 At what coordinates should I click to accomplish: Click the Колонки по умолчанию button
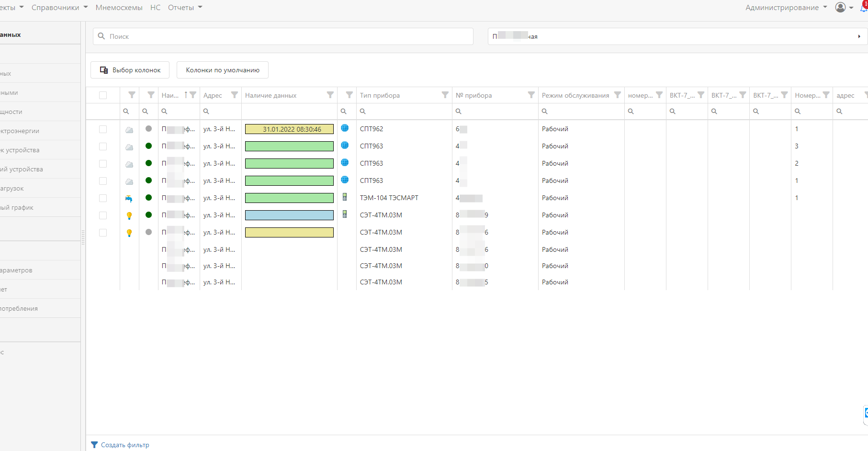[223, 70]
